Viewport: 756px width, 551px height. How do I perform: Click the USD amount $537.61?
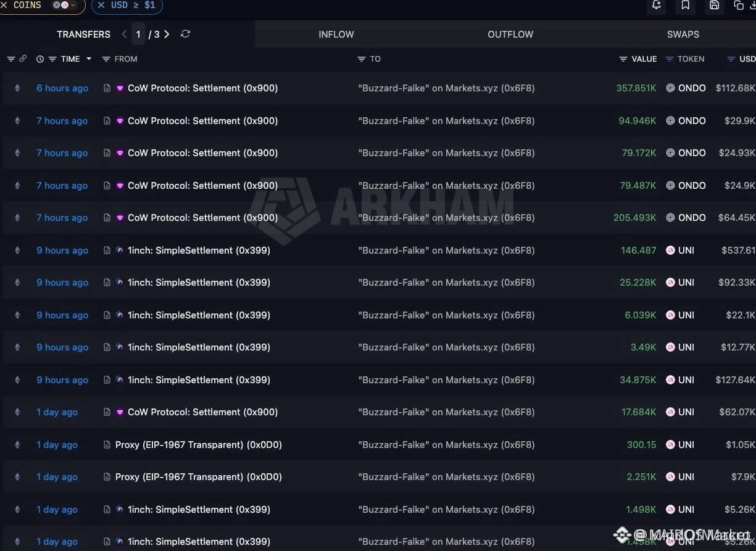[738, 251]
